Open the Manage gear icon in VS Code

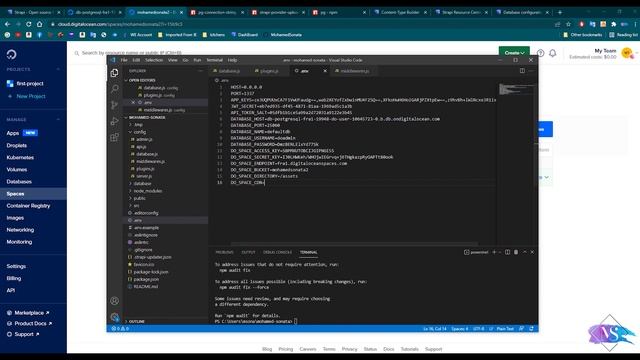(115, 317)
